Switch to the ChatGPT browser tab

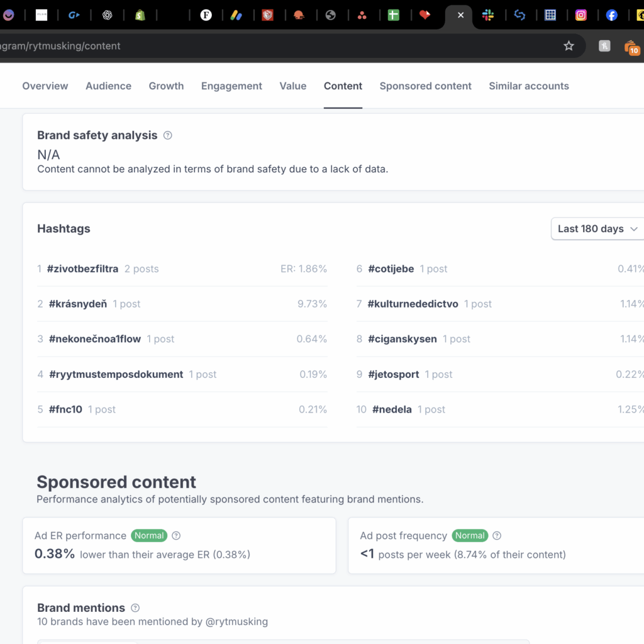pyautogui.click(x=107, y=15)
